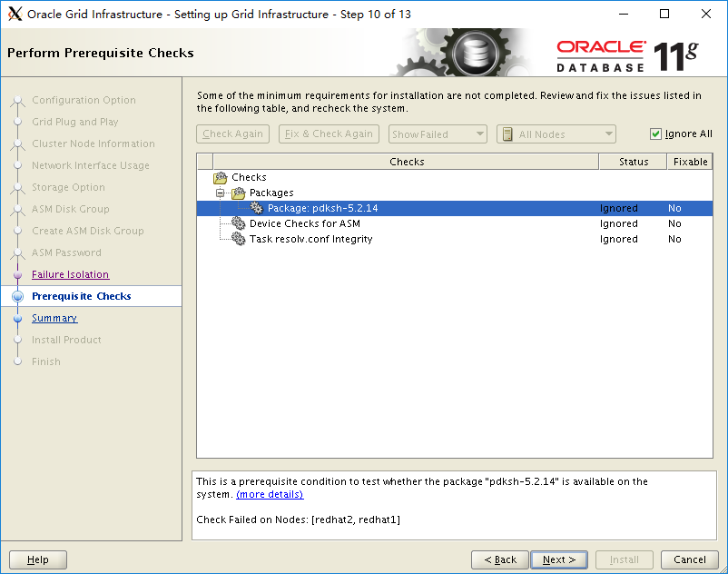Close the Oracle Grid Infrastructure window
Viewport: 728px width, 574px height.
pos(705,14)
